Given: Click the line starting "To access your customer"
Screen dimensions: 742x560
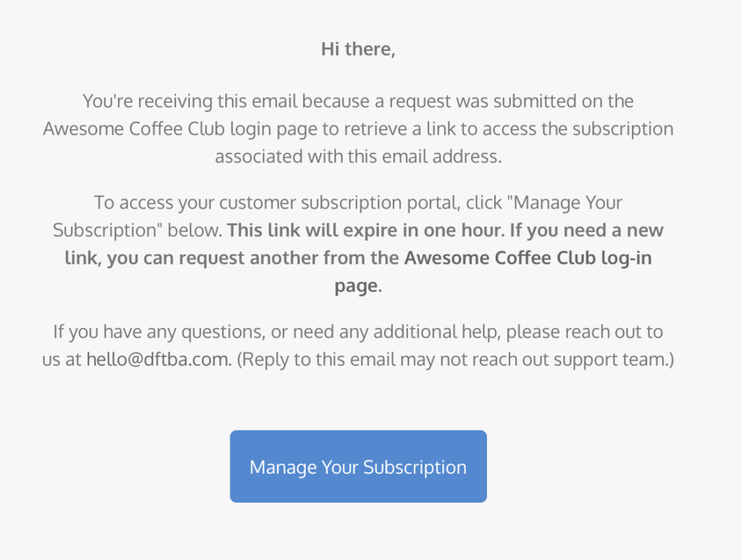Looking at the screenshot, I should click(358, 203).
